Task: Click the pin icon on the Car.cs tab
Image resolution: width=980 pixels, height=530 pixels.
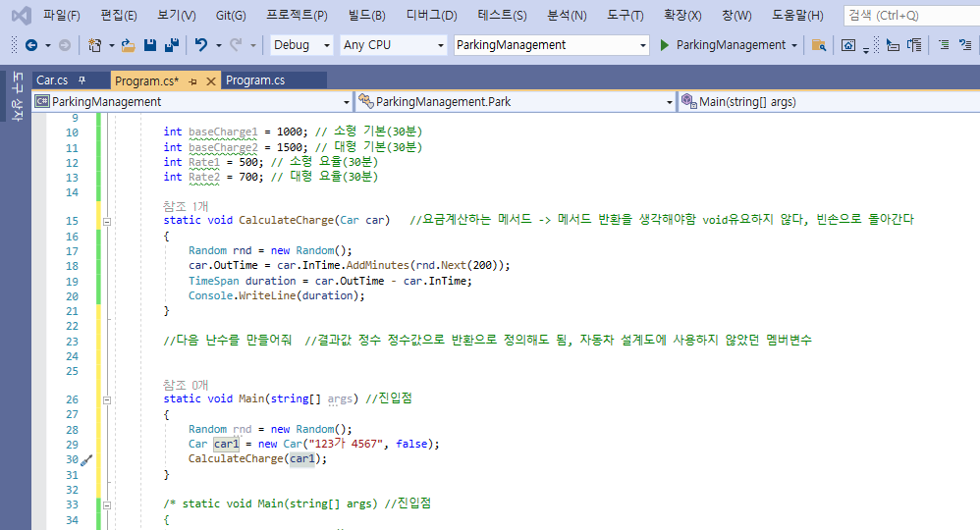Action: click(x=82, y=80)
